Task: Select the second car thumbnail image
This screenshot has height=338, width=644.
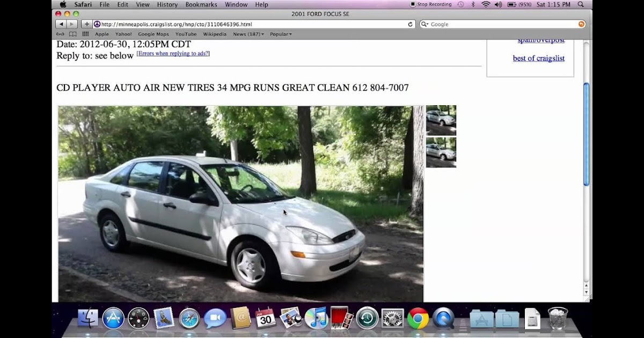Action: (441, 152)
